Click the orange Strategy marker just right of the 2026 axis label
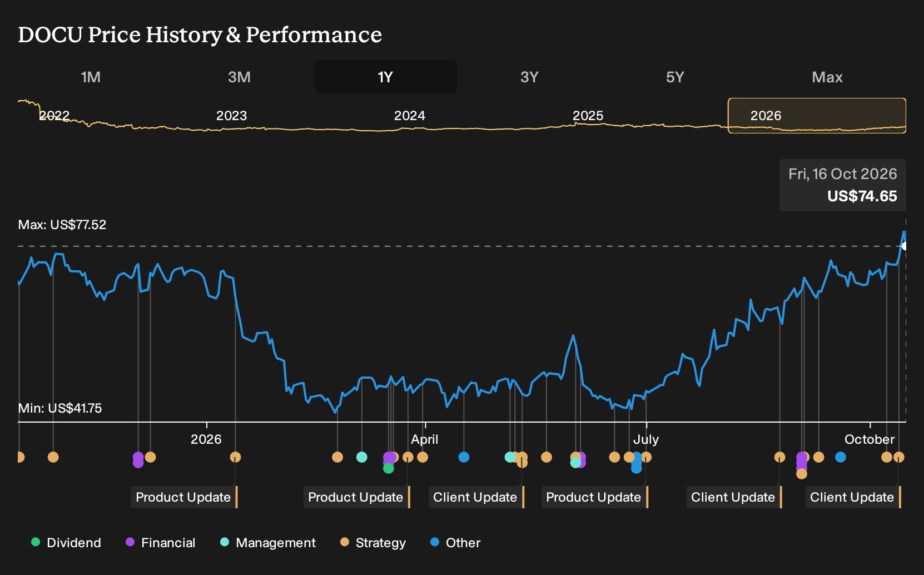The height and width of the screenshot is (575, 924). 235,457
